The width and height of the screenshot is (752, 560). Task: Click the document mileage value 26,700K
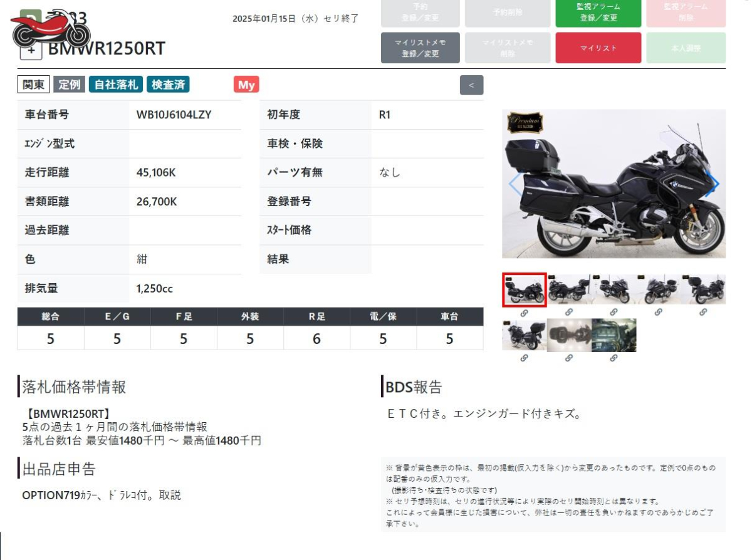tap(157, 202)
